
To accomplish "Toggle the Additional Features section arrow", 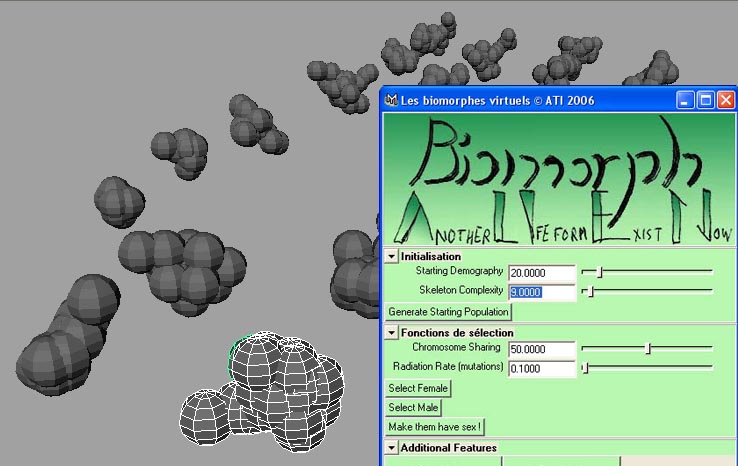I will [x=392, y=448].
